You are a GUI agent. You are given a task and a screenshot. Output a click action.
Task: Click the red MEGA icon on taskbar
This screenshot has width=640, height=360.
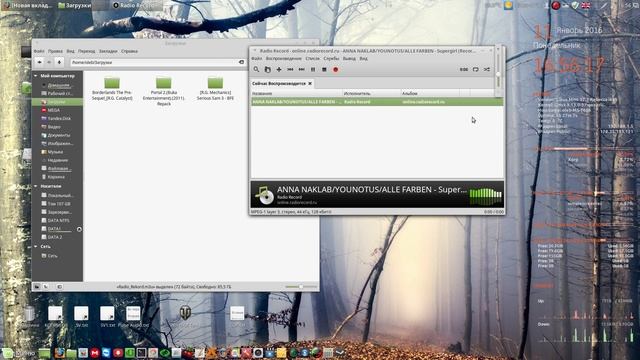click(95, 353)
